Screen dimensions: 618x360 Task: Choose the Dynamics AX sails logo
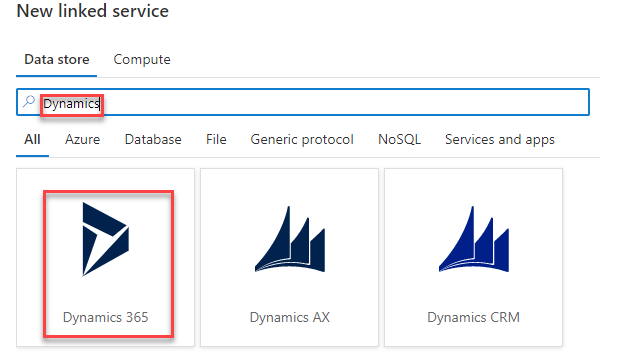click(290, 239)
